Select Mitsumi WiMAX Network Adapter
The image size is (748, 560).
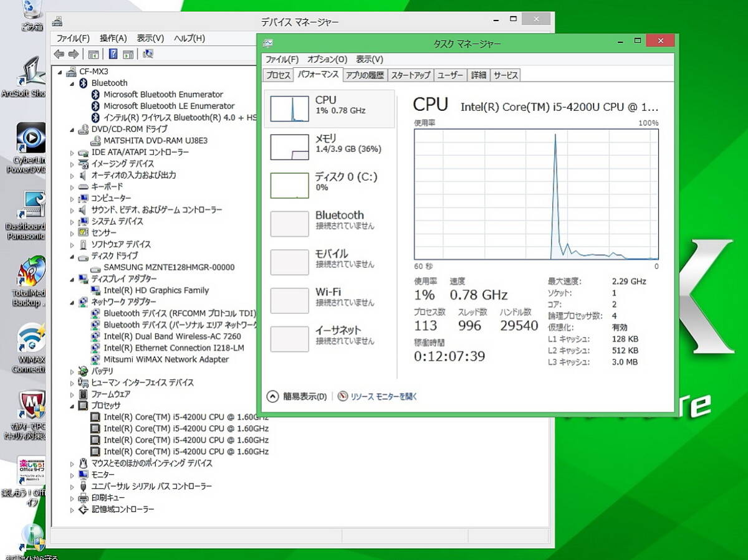point(166,359)
